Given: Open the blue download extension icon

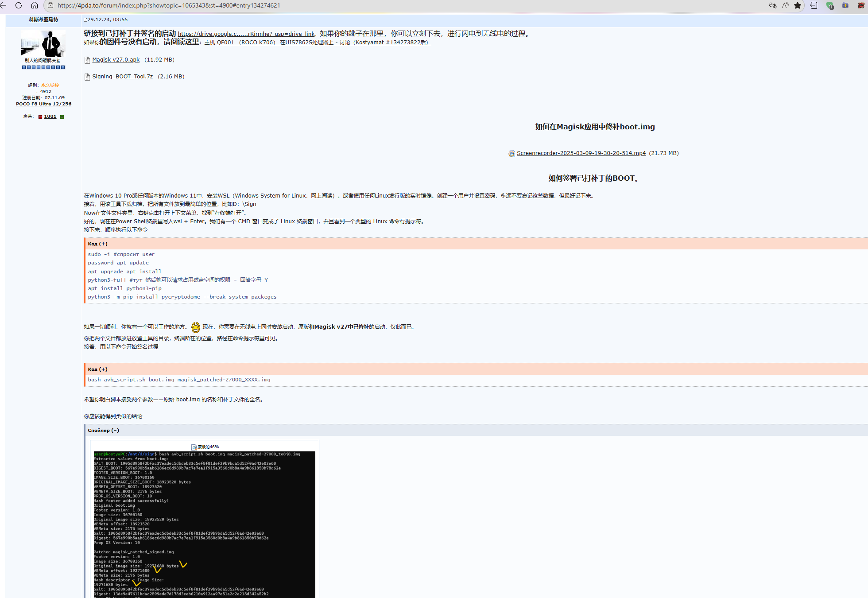Looking at the screenshot, I should pos(845,5).
